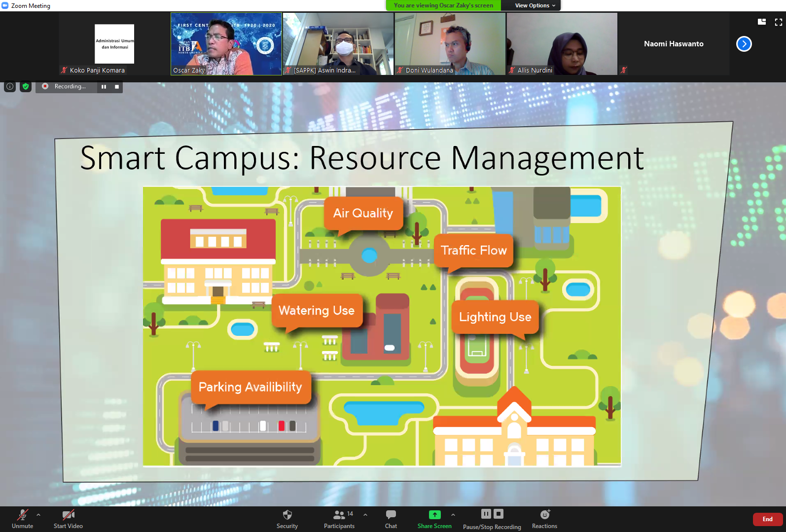Image resolution: width=786 pixels, height=532 pixels.
Task: Open the Security shield menu
Action: [x=287, y=518]
